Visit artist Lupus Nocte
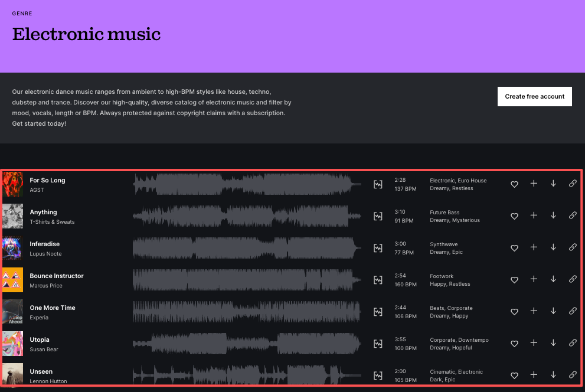This screenshot has height=392, width=585. point(45,254)
